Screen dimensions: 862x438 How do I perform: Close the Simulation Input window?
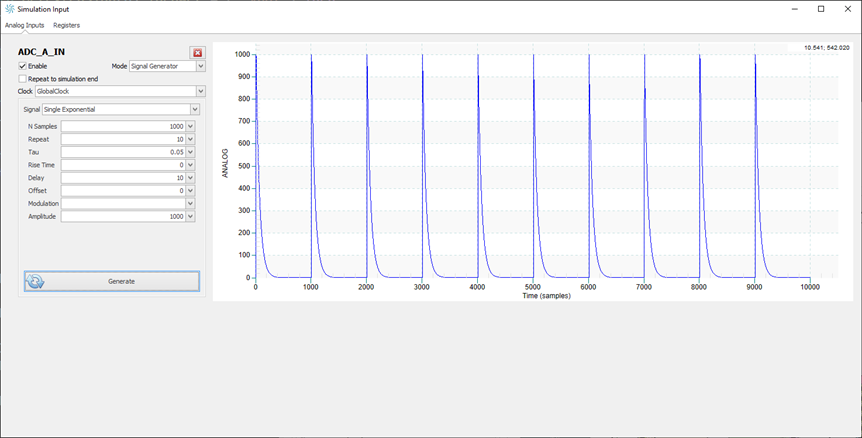(848, 9)
